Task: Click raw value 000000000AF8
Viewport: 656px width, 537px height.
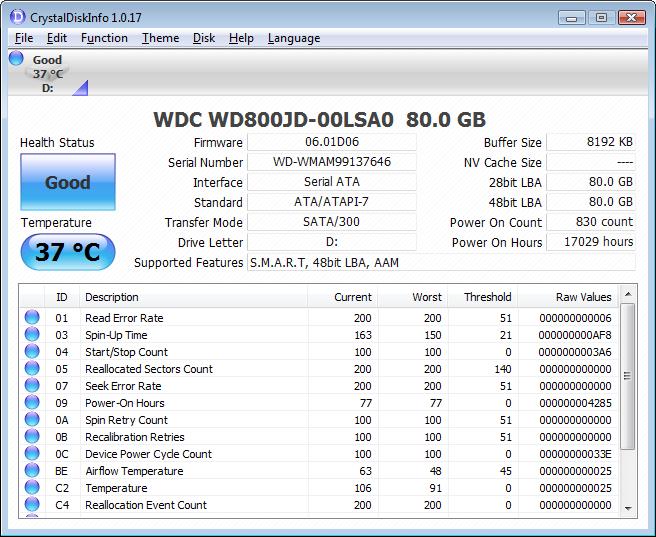Action: point(575,335)
